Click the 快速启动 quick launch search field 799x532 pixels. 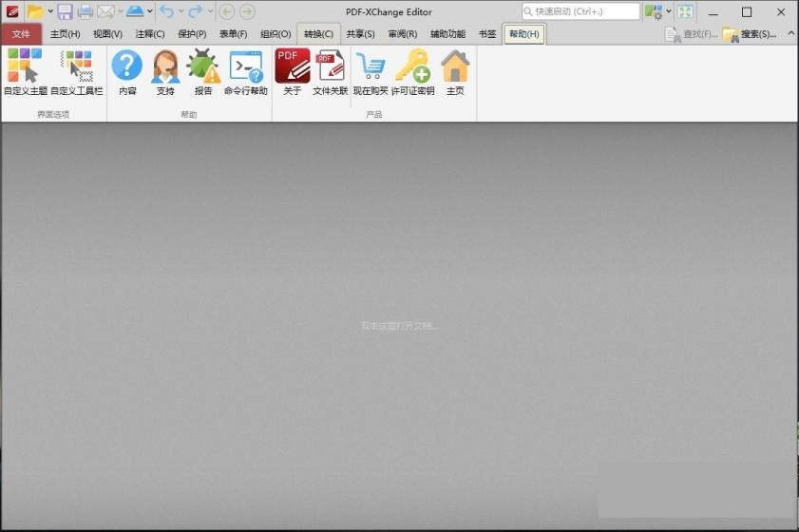[580, 11]
